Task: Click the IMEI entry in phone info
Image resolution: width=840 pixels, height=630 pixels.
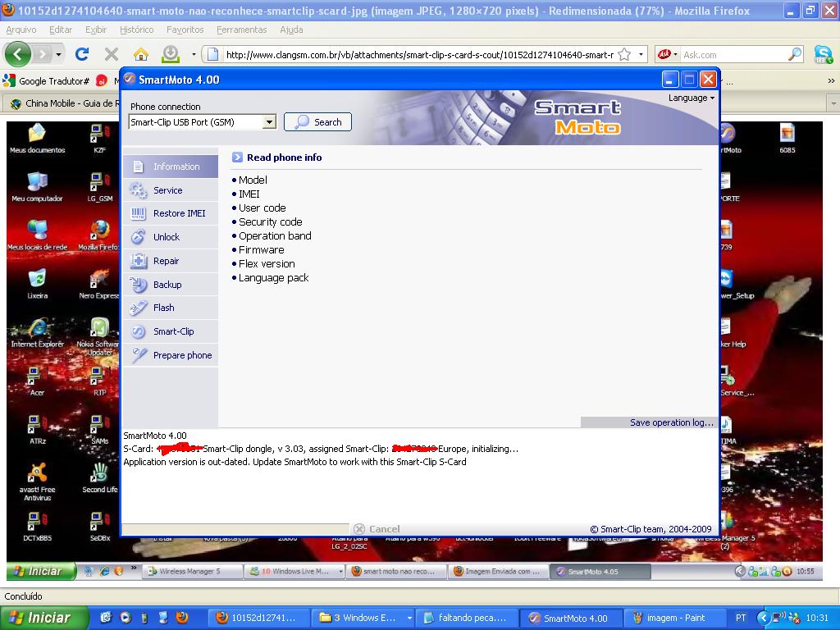Action: (x=249, y=194)
